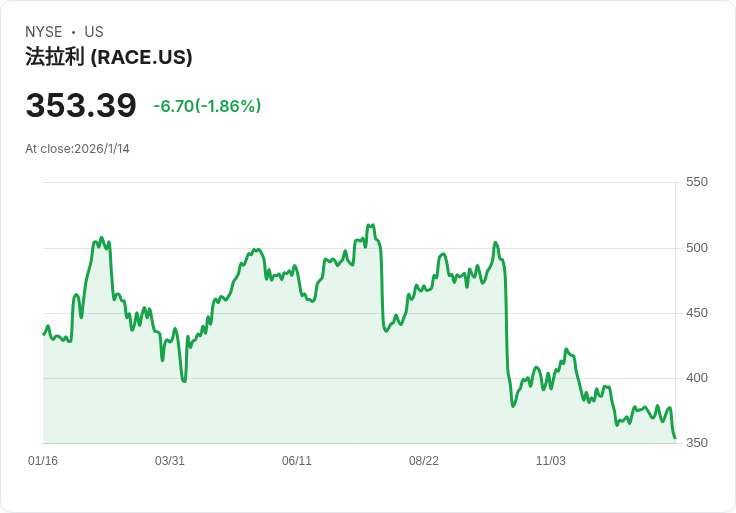Click the final endpoint of the price line

675,437
